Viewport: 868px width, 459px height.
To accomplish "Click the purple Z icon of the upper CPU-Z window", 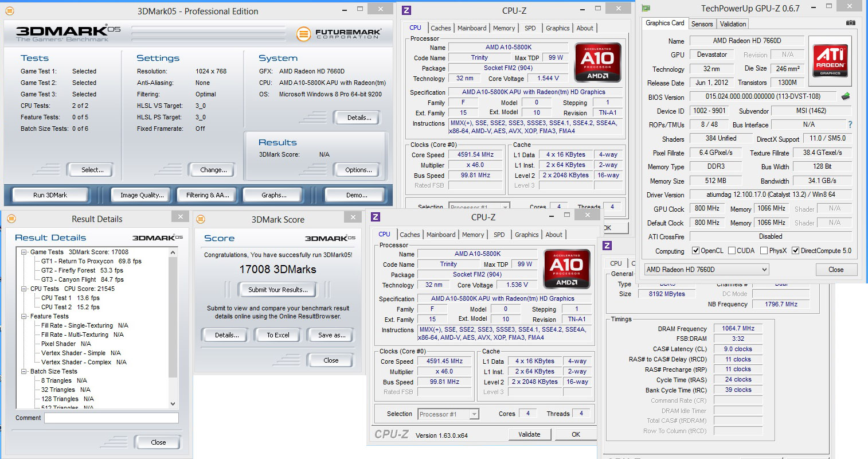I will point(406,10).
